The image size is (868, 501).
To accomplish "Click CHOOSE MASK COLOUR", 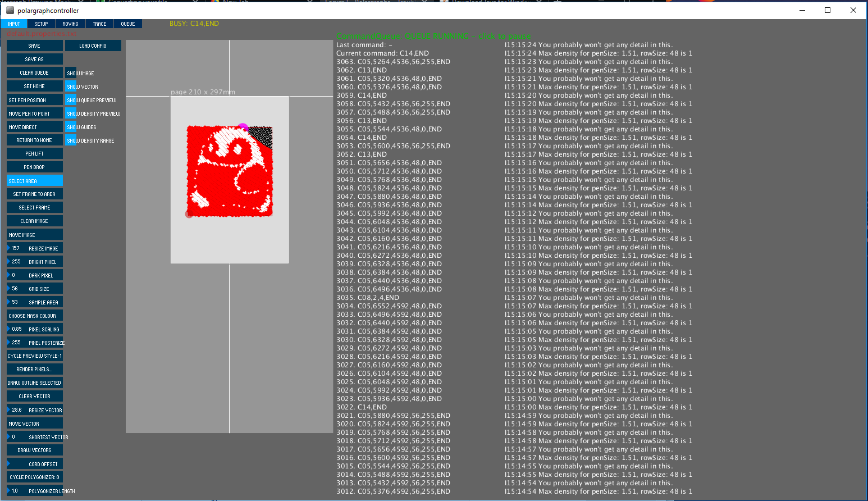I will (35, 316).
